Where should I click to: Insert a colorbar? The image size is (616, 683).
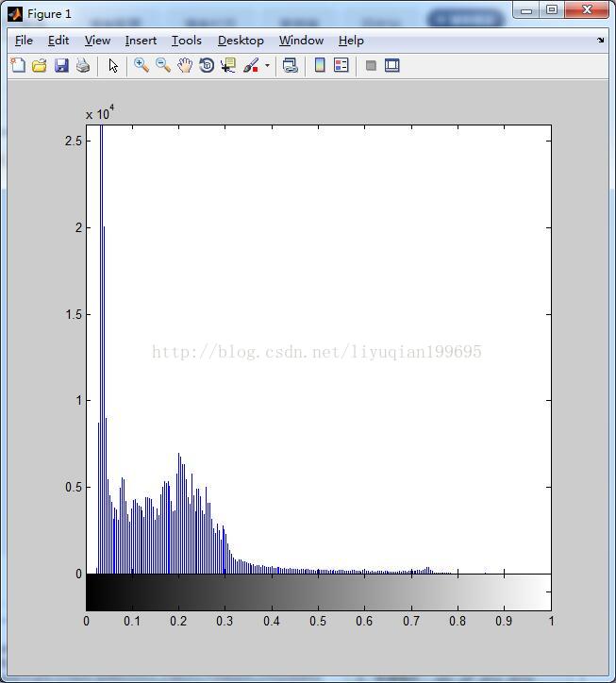320,65
